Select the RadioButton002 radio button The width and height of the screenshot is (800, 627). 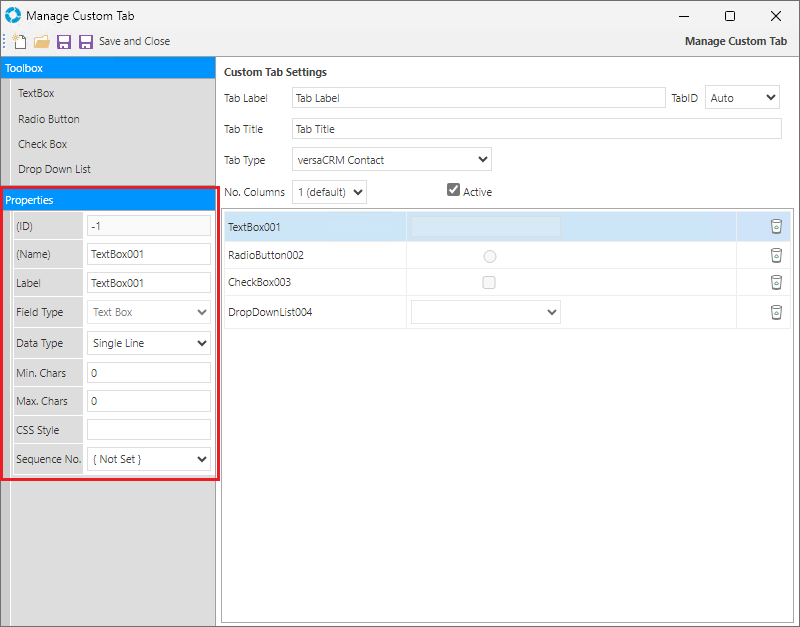click(489, 256)
